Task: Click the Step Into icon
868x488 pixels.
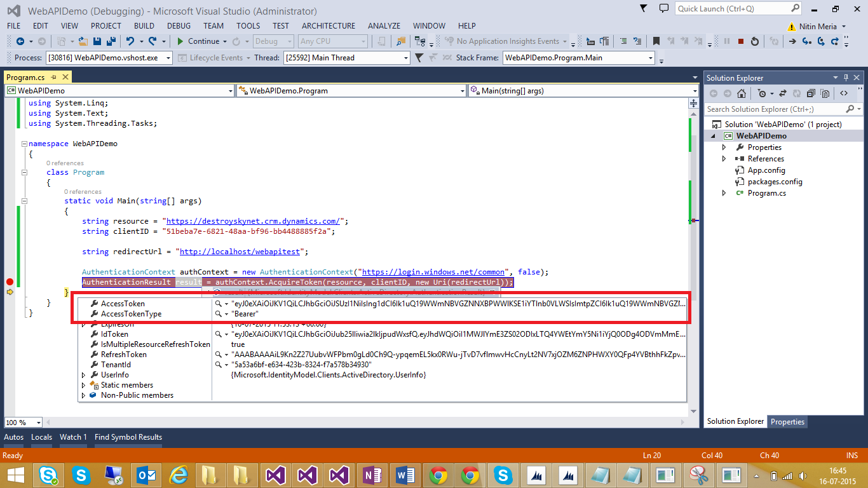Action: pyautogui.click(x=807, y=41)
